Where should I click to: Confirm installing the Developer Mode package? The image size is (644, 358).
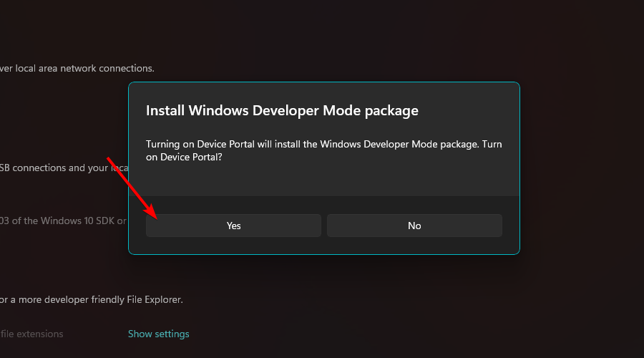(x=233, y=226)
